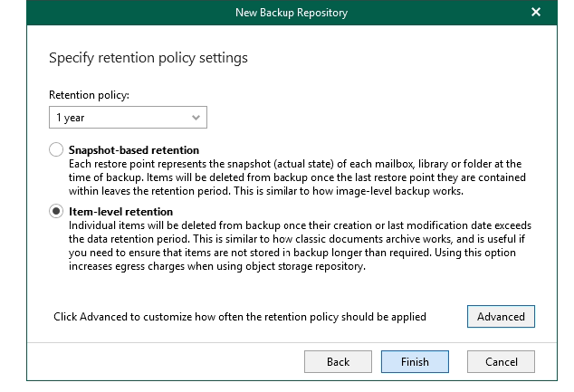Image resolution: width=574 pixels, height=392 pixels.
Task: Click the 'New Backup Repository' title text
Action: click(x=292, y=13)
